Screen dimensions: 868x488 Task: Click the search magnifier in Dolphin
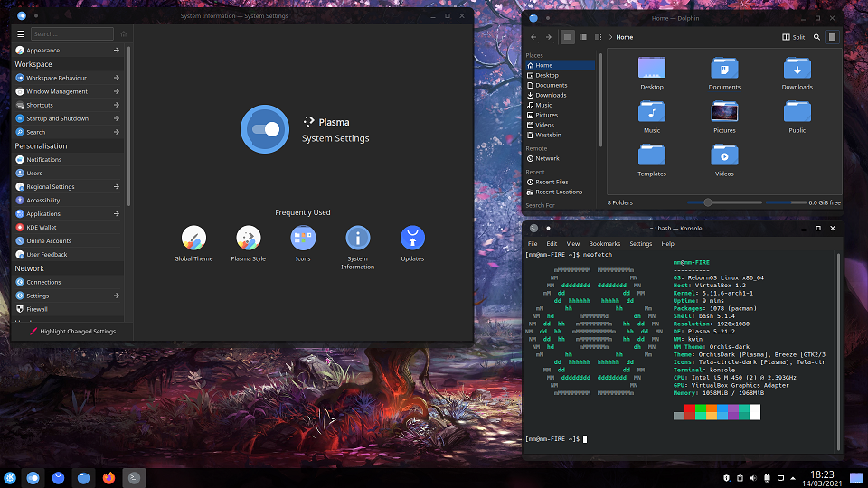(x=816, y=37)
